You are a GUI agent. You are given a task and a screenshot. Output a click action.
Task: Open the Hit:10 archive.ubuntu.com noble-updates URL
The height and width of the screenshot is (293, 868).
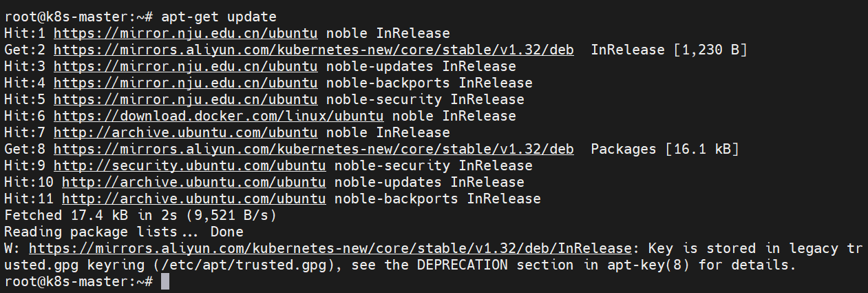coord(193,182)
